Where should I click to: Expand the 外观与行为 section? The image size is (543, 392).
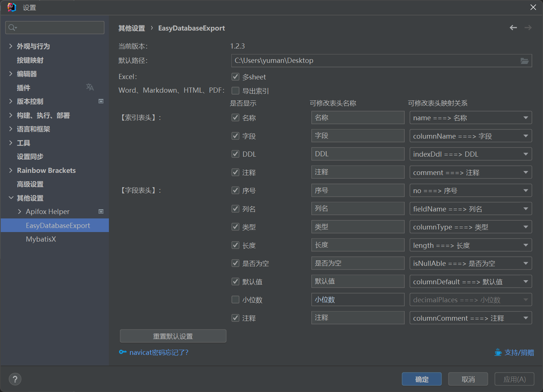[x=11, y=46]
